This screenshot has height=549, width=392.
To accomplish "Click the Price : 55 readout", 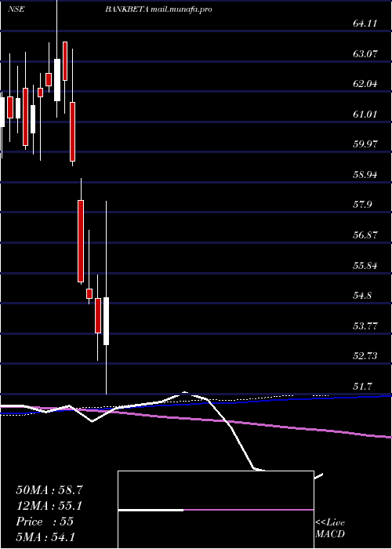I will (45, 522).
